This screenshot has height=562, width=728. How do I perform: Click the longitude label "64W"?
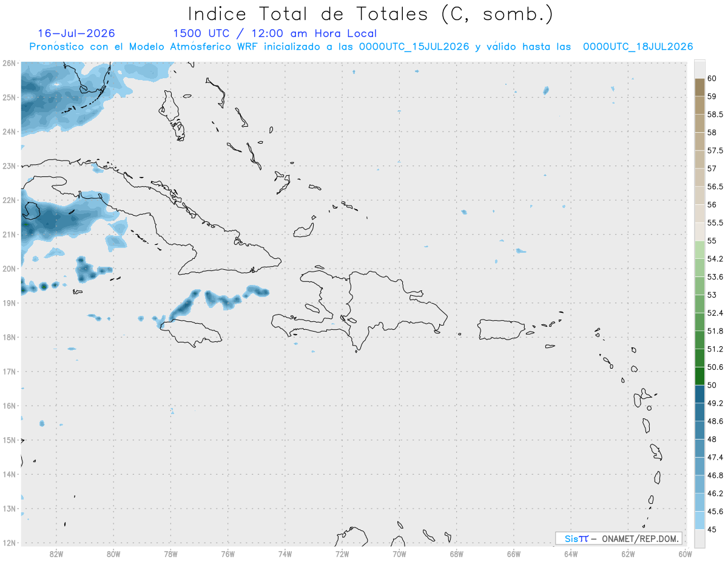pos(571,554)
